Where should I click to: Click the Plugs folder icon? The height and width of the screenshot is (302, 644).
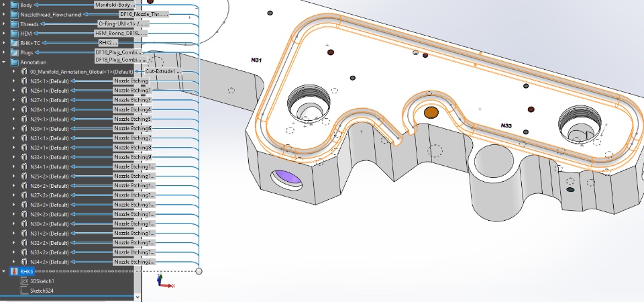tap(14, 52)
